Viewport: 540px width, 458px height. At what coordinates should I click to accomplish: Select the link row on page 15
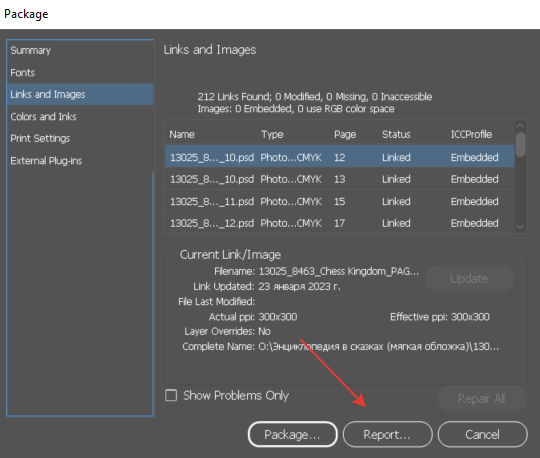[340, 201]
